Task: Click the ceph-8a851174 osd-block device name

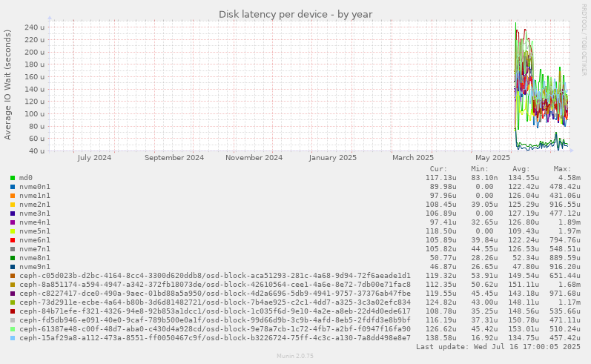Action: [215, 285]
